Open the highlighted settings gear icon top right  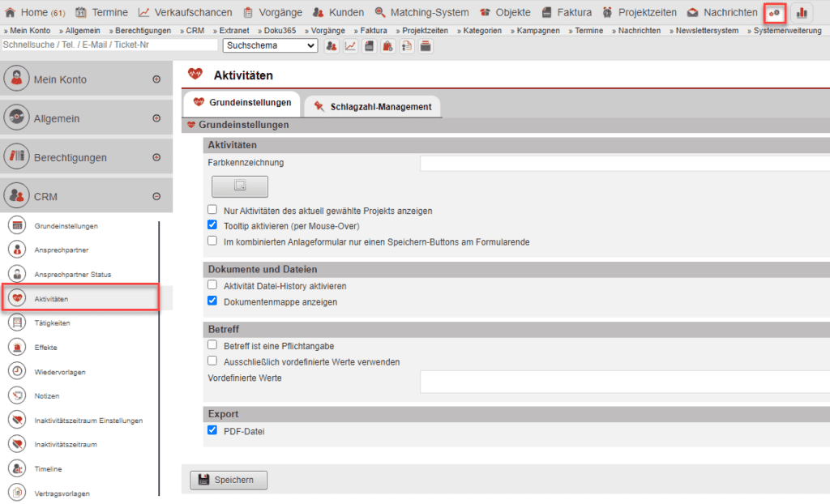point(775,13)
